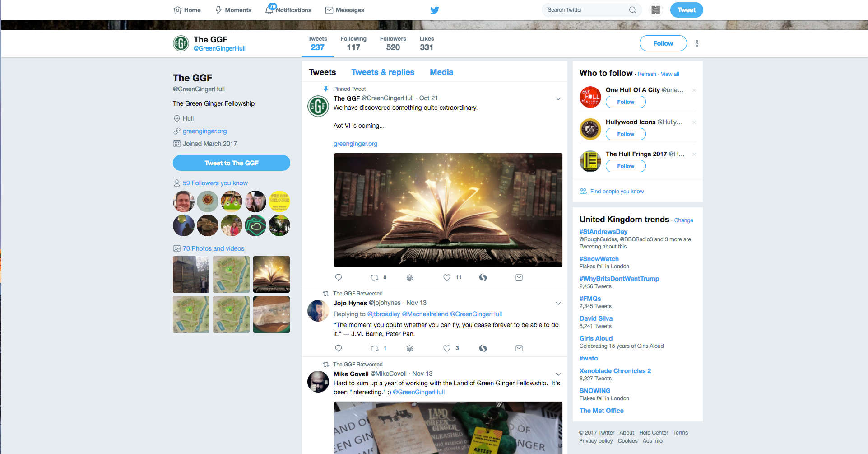868x454 pixels.
Task: Follow Hullywood Icons account
Action: [625, 134]
